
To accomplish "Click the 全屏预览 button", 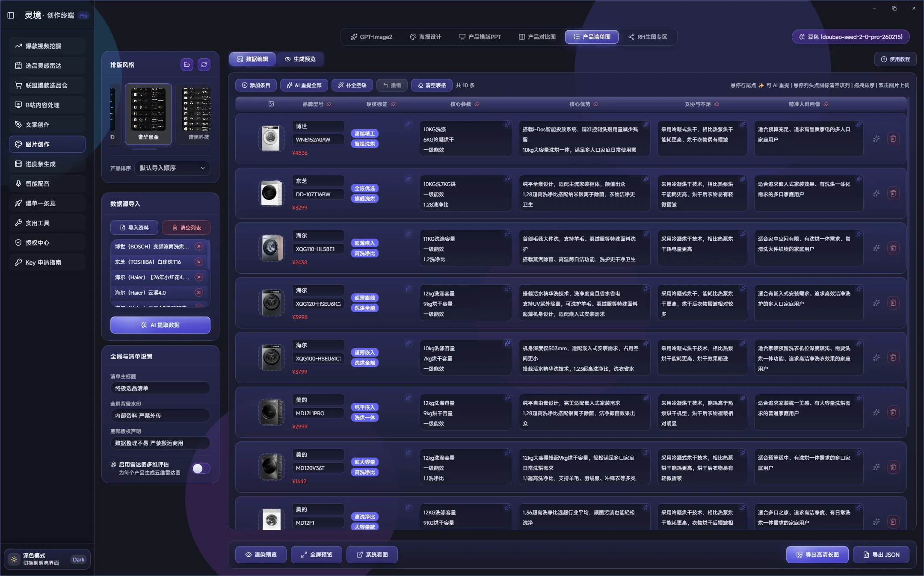I will pyautogui.click(x=317, y=555).
